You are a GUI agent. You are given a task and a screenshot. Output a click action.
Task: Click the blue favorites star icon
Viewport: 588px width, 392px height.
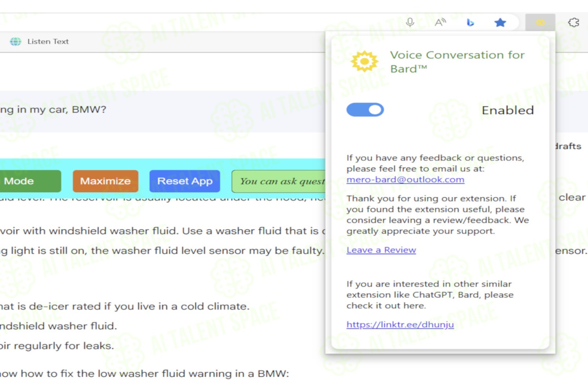[x=500, y=23]
